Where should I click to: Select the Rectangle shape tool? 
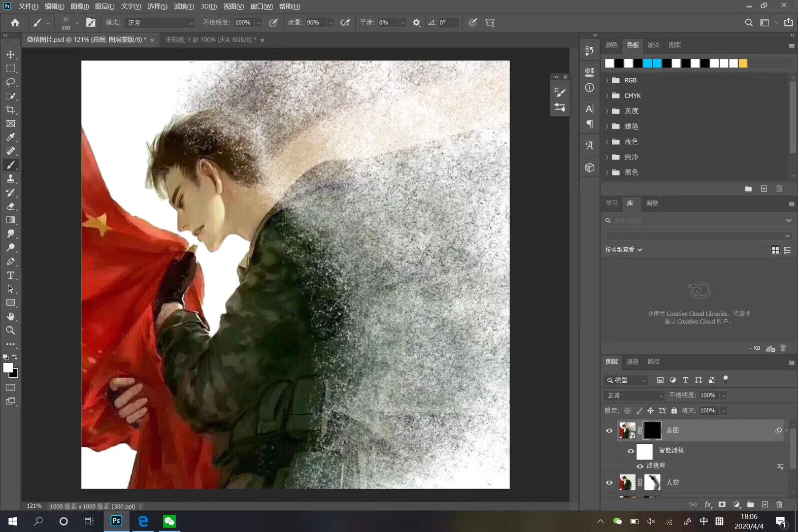point(10,303)
